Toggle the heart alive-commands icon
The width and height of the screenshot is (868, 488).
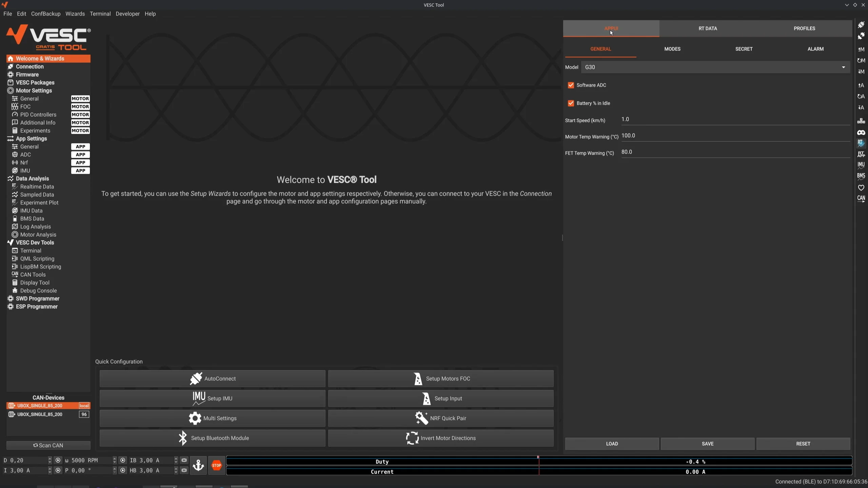point(861,188)
